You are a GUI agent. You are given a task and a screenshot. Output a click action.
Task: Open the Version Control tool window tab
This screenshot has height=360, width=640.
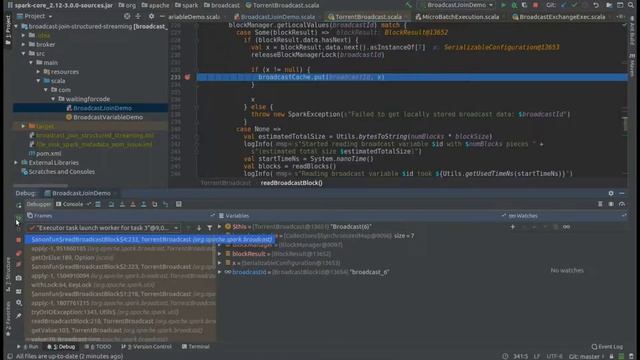(x=147, y=347)
